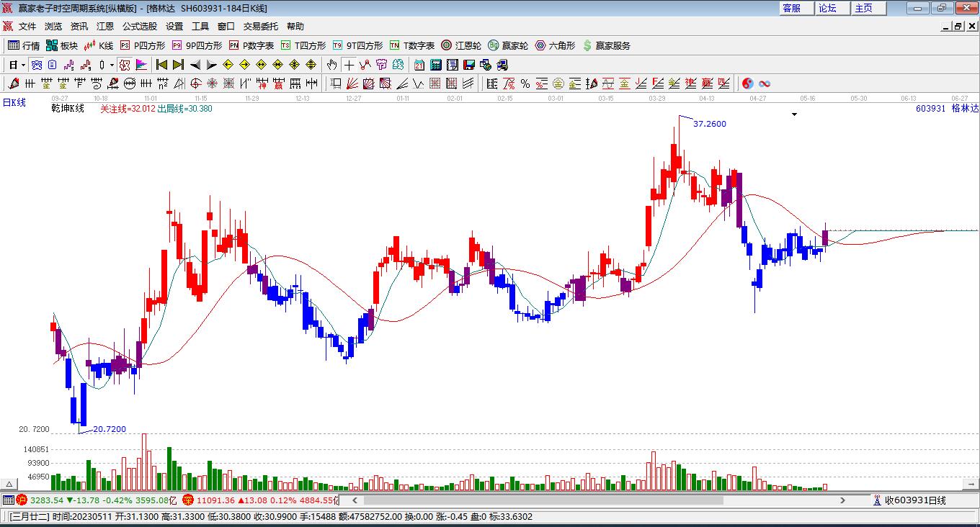
Task: Click the 日K线 period label
Action: [x=14, y=102]
